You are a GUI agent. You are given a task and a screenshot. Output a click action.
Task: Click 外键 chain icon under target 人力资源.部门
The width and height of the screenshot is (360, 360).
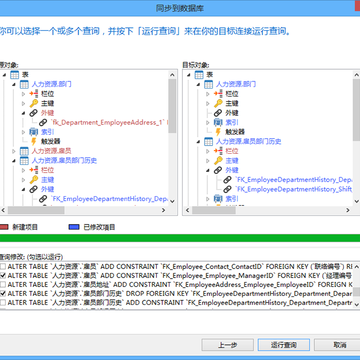click(218, 113)
